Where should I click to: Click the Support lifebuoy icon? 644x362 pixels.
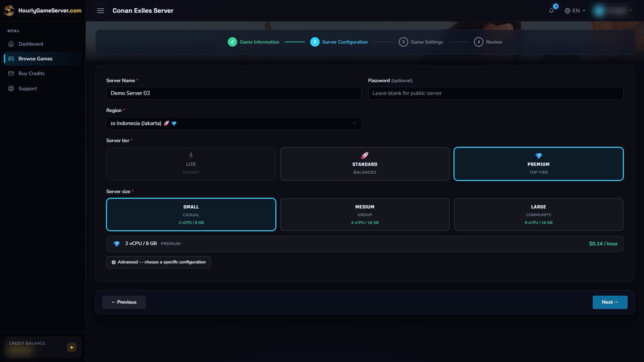(11, 88)
